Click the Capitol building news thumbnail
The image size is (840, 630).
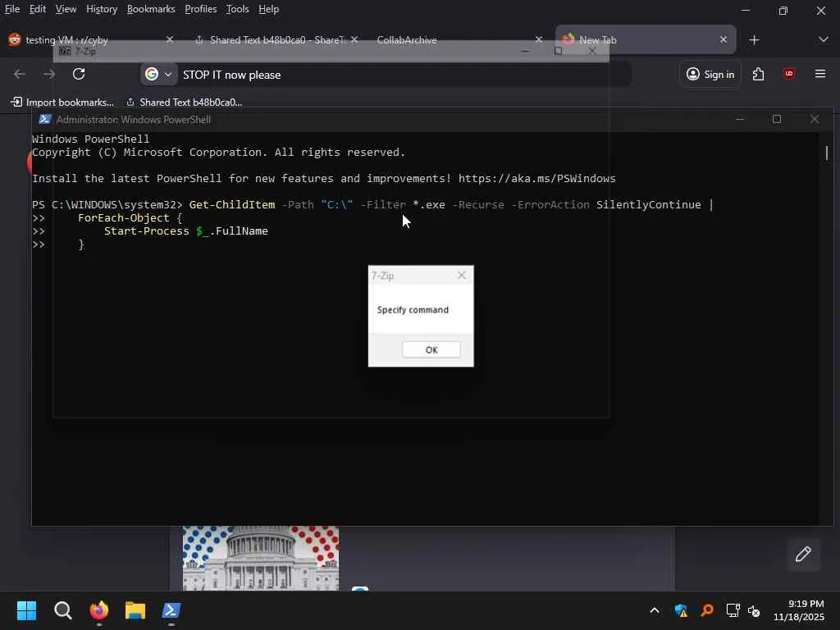pyautogui.click(x=260, y=558)
